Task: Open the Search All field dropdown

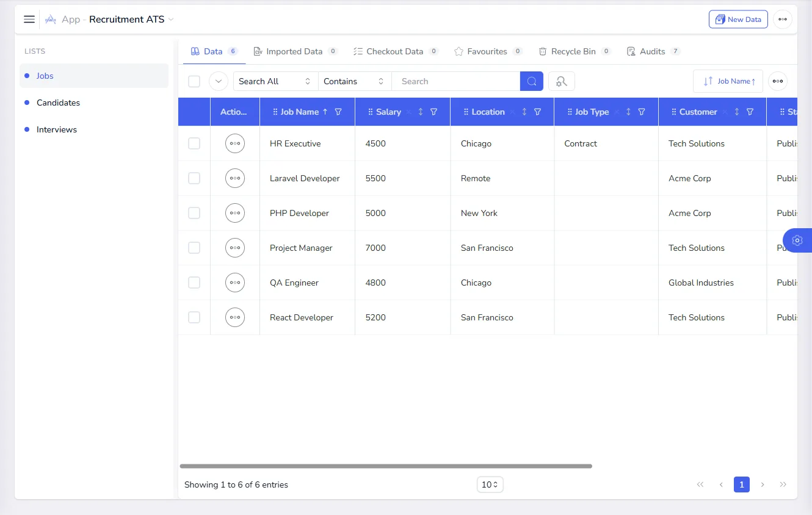Action: [x=275, y=81]
